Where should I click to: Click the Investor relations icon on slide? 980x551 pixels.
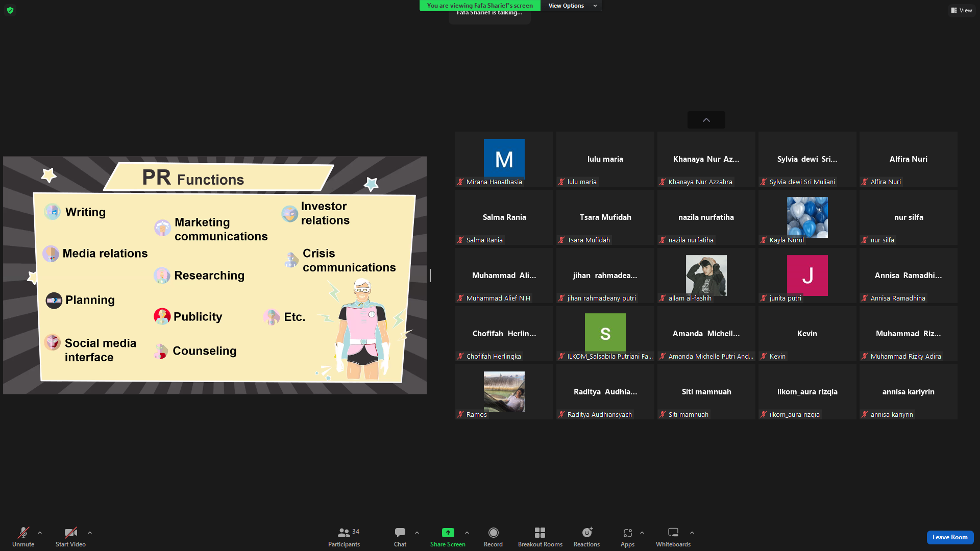click(289, 214)
